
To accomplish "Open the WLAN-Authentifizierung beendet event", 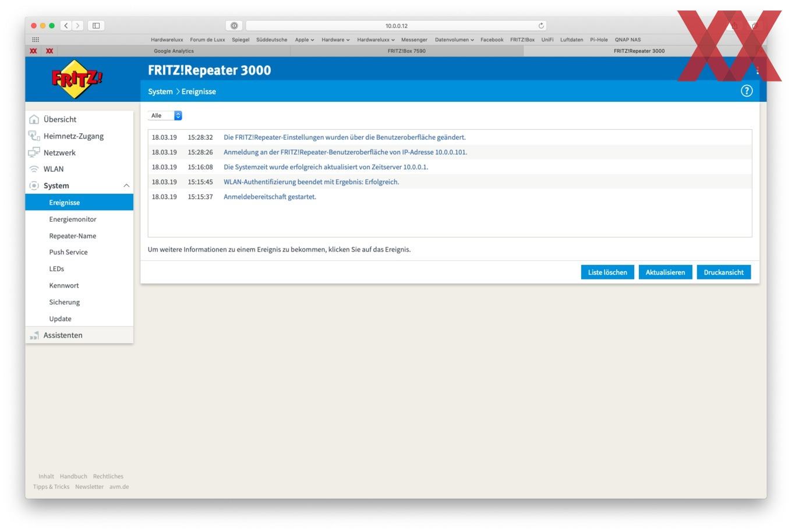I will pyautogui.click(x=312, y=182).
